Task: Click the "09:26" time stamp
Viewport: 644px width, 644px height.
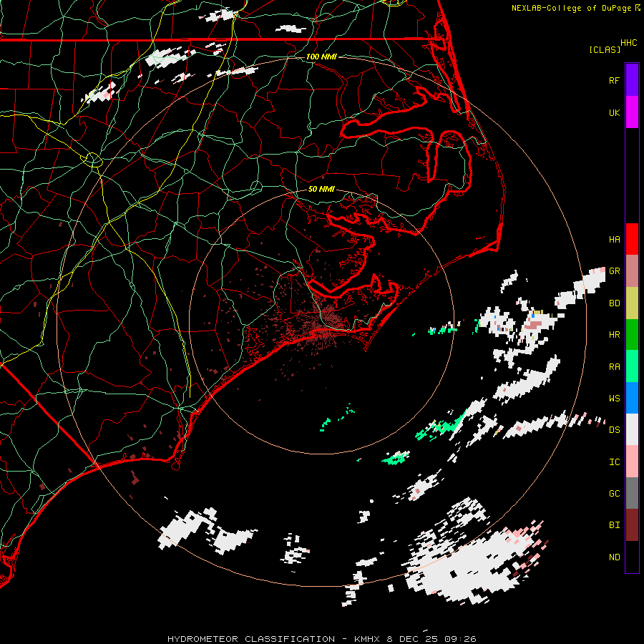Action: (460, 639)
